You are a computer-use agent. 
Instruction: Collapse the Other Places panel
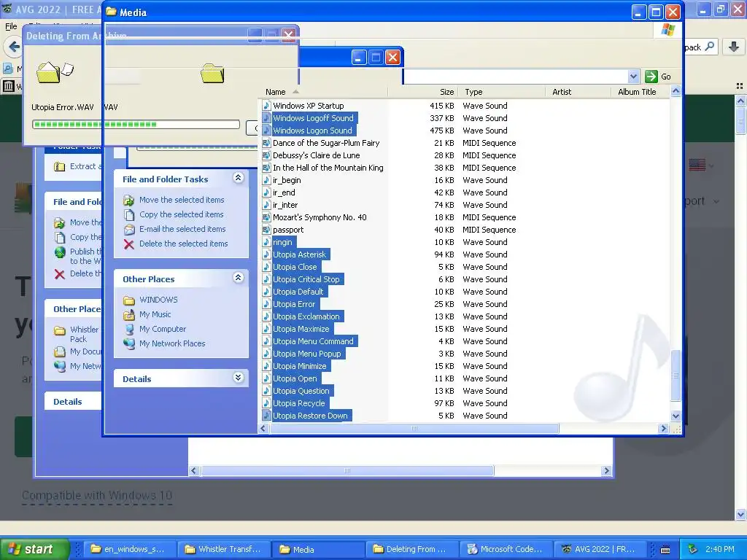(239, 278)
